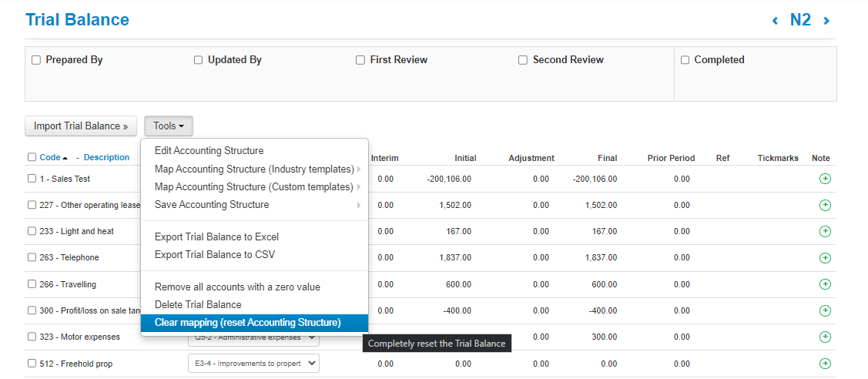The width and height of the screenshot is (868, 379).
Task: Select all accounts checkbox in table header
Action: tap(32, 157)
